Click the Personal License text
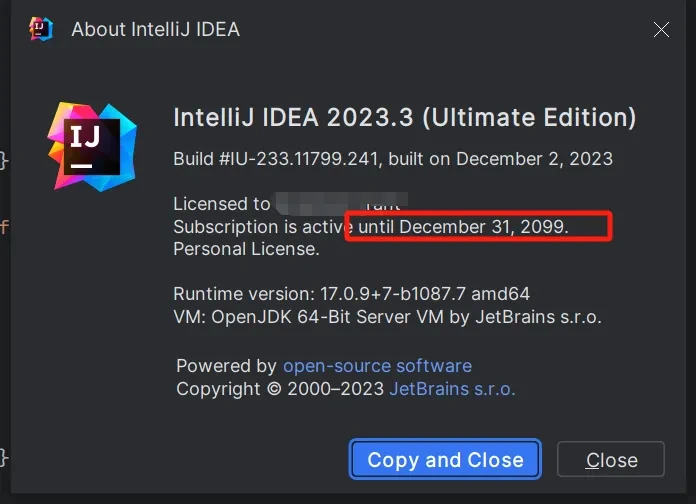 [x=246, y=249]
